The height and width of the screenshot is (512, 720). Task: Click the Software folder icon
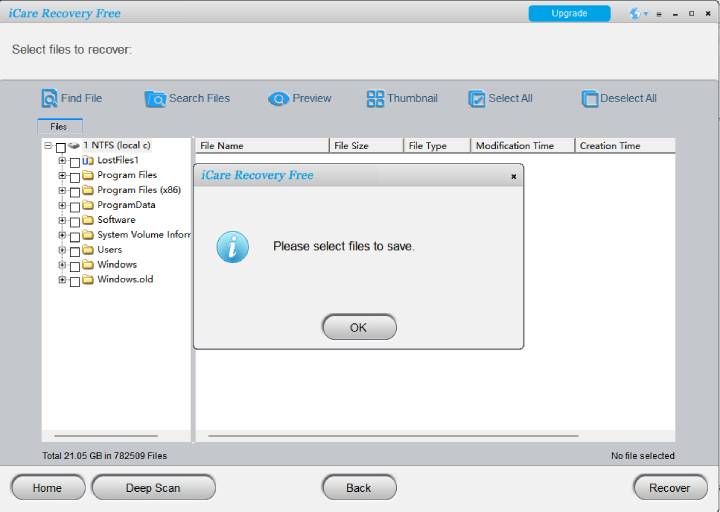tap(88, 220)
